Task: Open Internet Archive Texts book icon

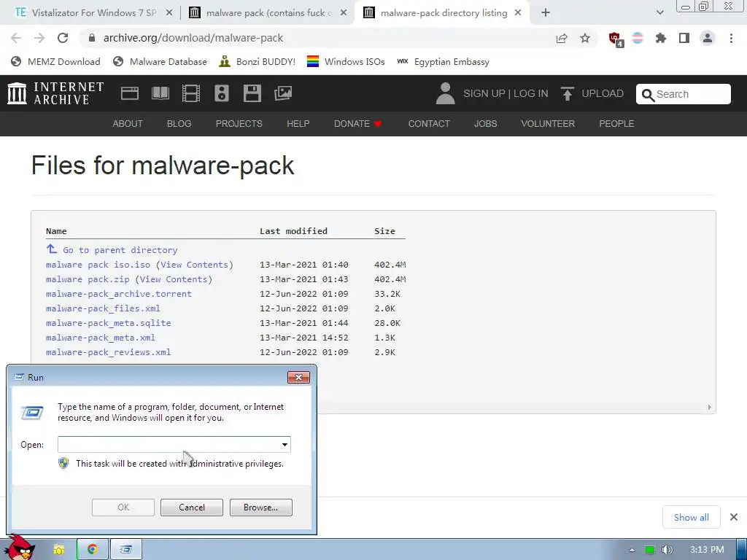Action: point(160,93)
